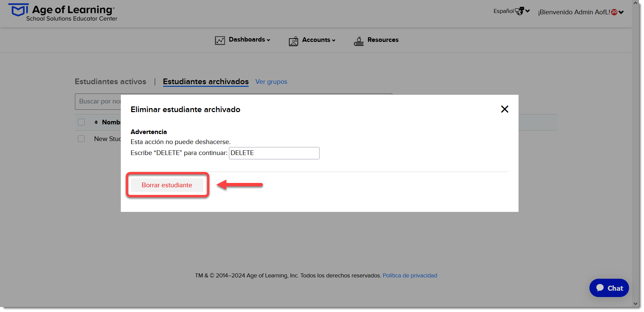Click the Borrar estudiante button
Viewport: 644px width, 312px height.
click(167, 185)
